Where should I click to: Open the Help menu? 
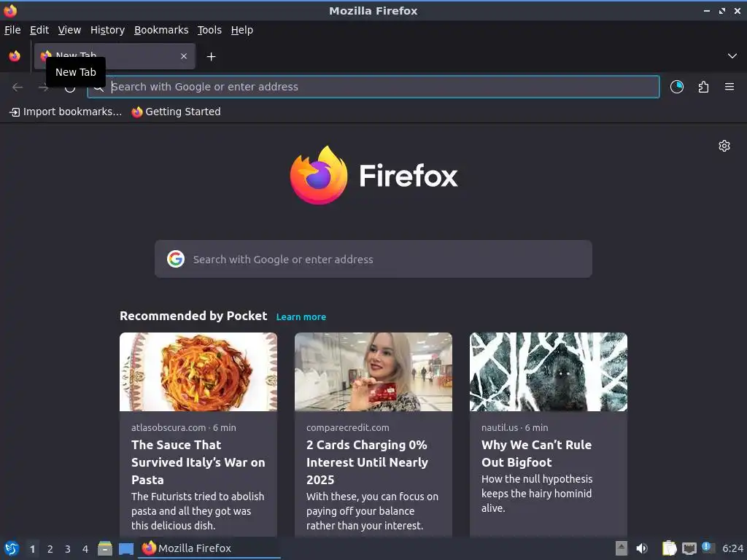242,30
